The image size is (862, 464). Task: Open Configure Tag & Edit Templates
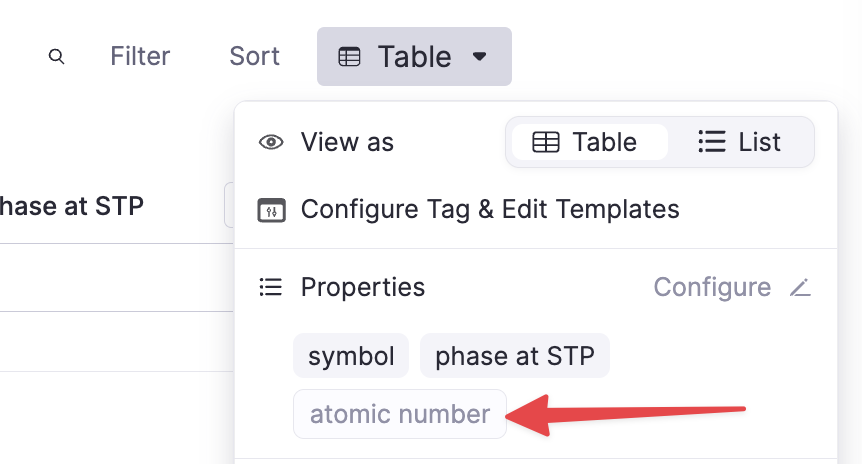coord(490,210)
